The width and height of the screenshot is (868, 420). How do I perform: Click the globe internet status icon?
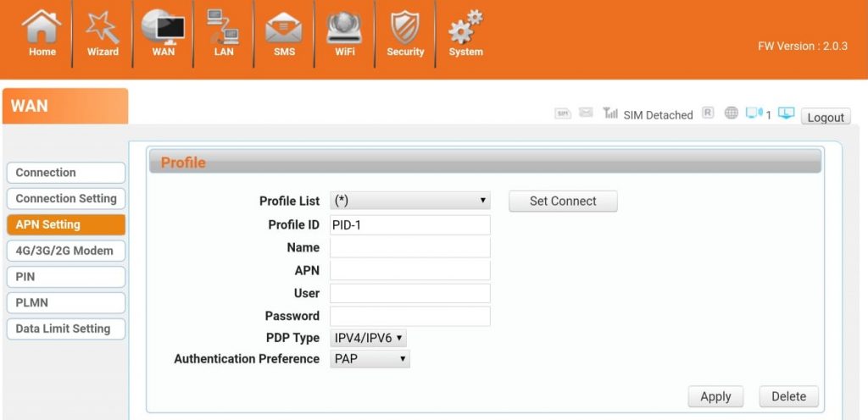tap(732, 113)
